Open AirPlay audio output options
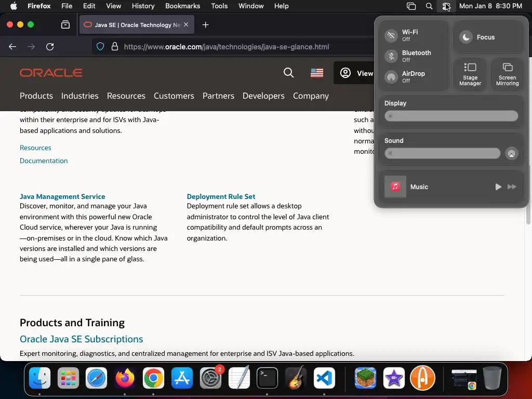 (511, 154)
